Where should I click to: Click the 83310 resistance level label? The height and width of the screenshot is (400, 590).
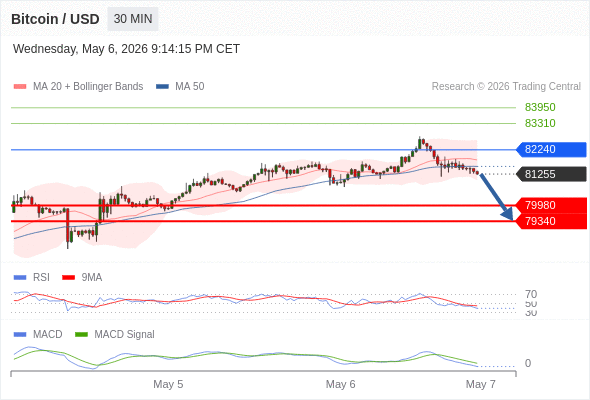point(540,123)
